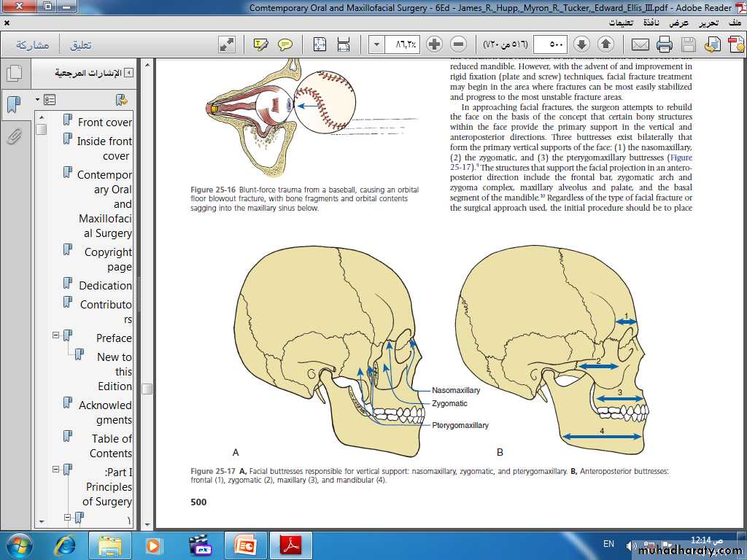Screen dimensions: 747x560
Task: Collapse the Preface bookmark node
Action: (55, 335)
